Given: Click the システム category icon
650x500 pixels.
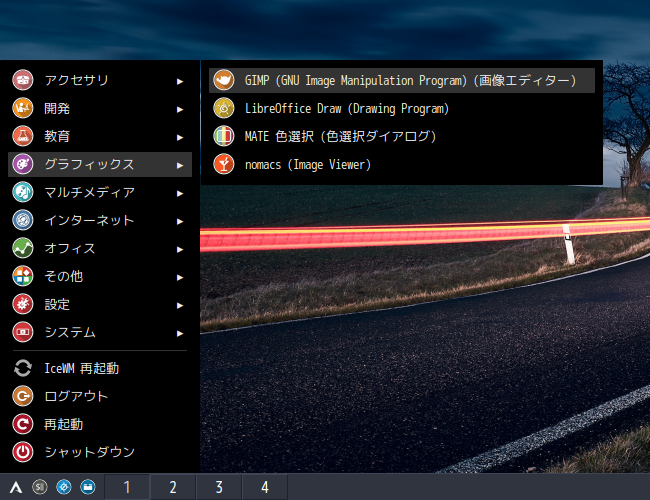Looking at the screenshot, I should (x=23, y=332).
